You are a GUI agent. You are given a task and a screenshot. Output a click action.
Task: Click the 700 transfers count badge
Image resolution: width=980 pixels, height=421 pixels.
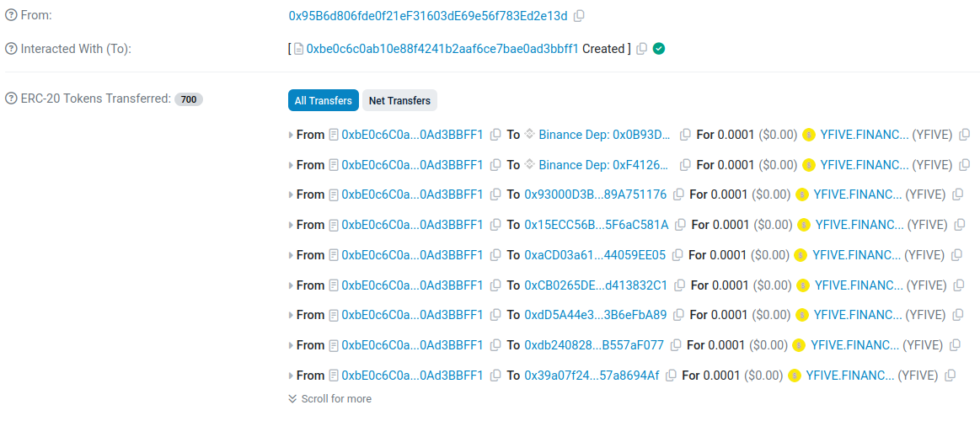coord(189,99)
